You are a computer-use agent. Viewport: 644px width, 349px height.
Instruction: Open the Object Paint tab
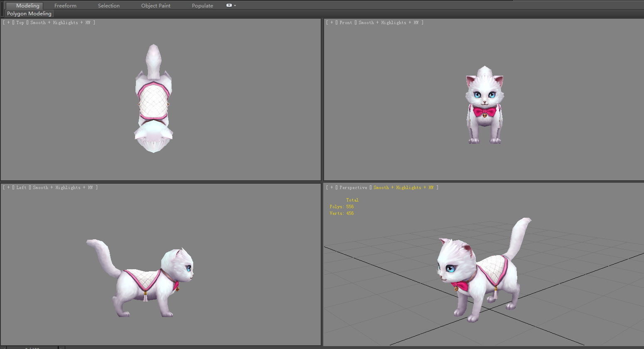click(156, 6)
